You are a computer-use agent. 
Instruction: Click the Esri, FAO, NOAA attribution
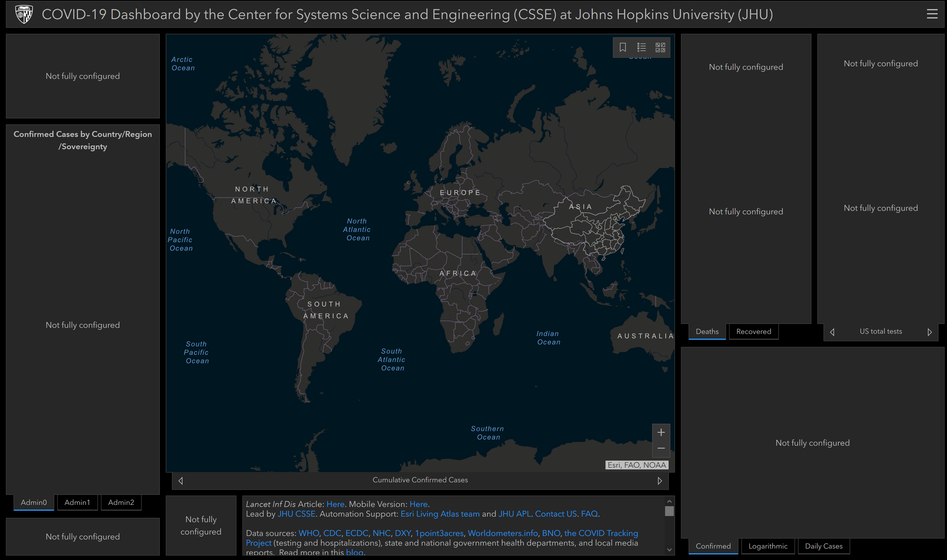[637, 465]
